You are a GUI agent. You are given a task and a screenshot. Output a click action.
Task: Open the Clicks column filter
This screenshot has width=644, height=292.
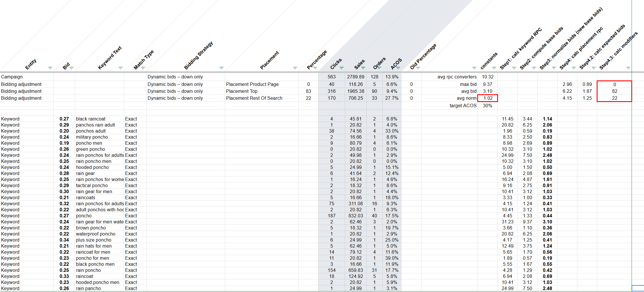click(341, 68)
